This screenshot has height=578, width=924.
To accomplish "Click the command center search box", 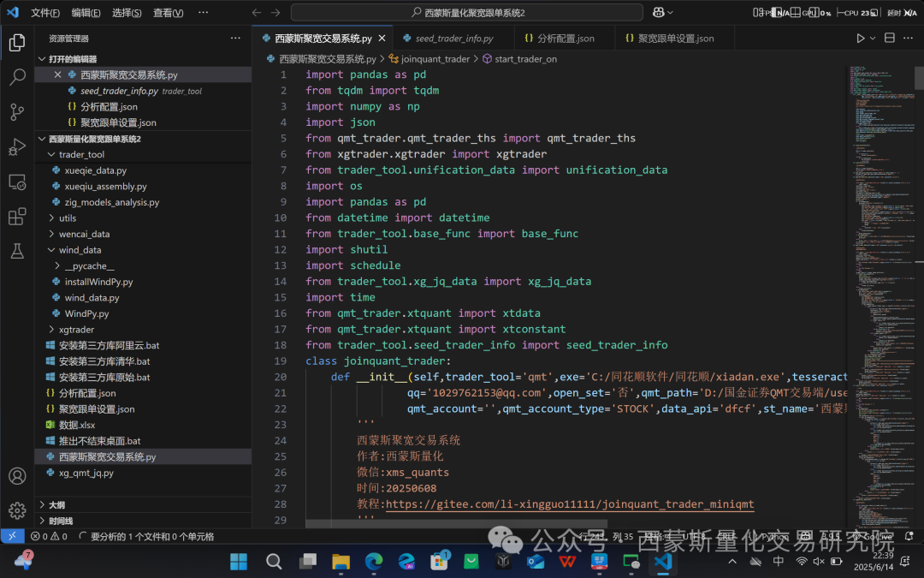I will coord(467,12).
